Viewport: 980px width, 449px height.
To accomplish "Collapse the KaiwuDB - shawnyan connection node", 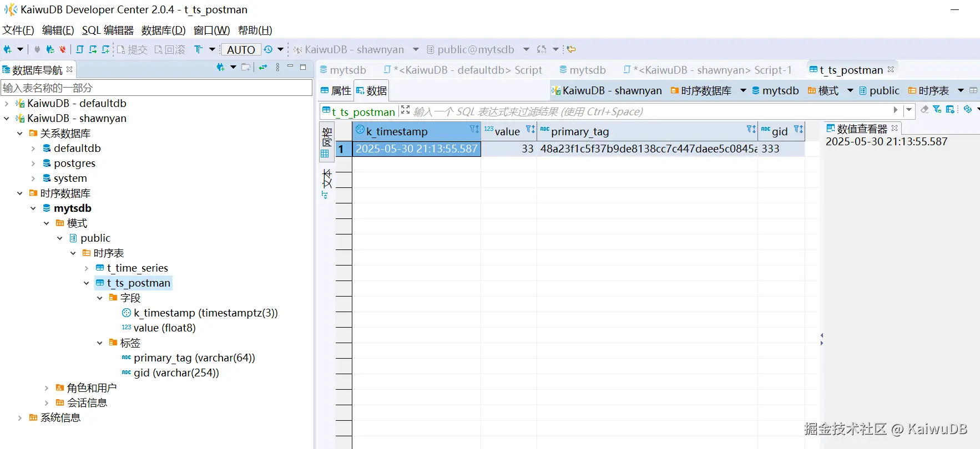I will [x=6, y=118].
